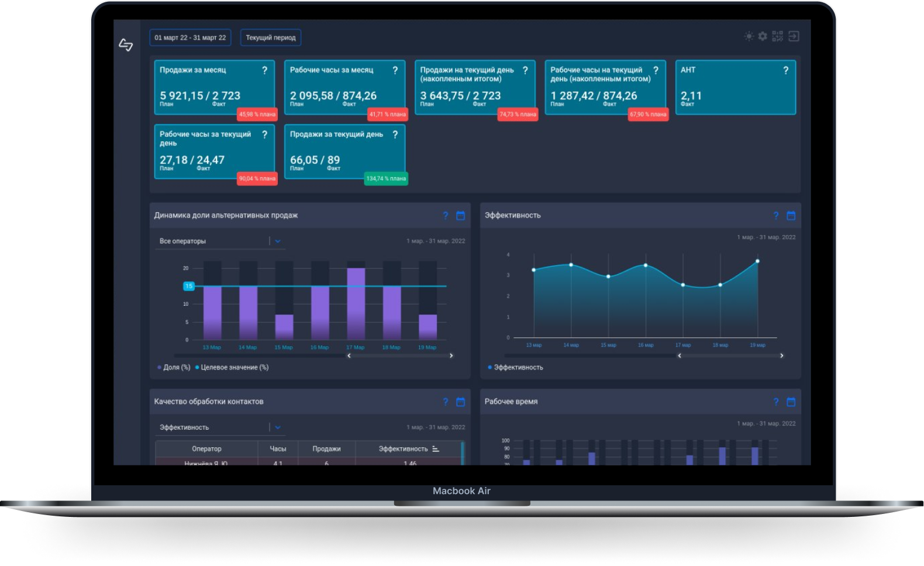This screenshot has width=924, height=566.
Task: Click the app logo in the sidebar
Action: [x=126, y=45]
